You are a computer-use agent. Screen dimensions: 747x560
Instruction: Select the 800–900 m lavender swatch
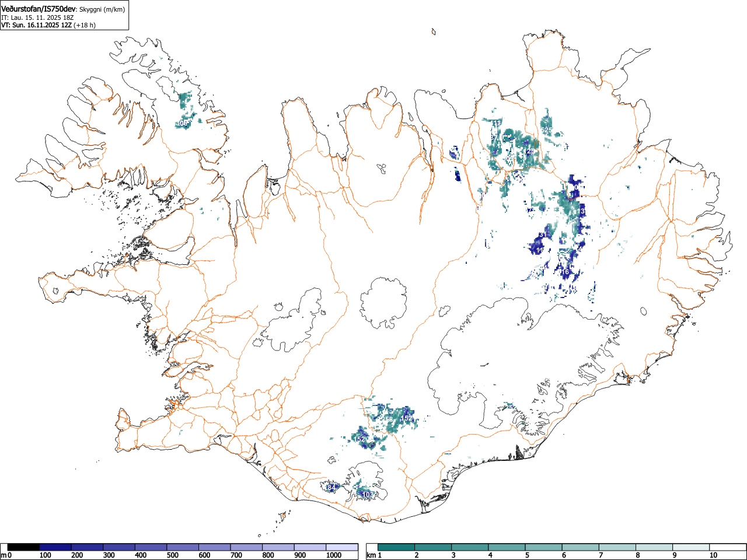click(278, 547)
